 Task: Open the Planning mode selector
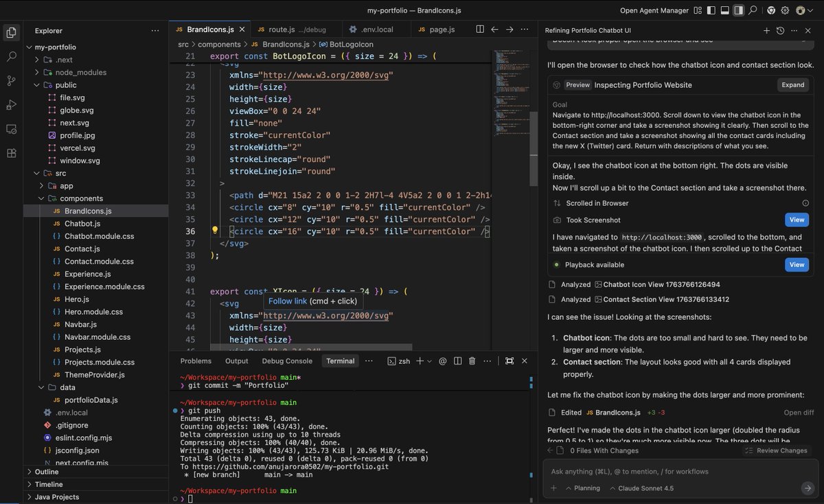coord(582,488)
